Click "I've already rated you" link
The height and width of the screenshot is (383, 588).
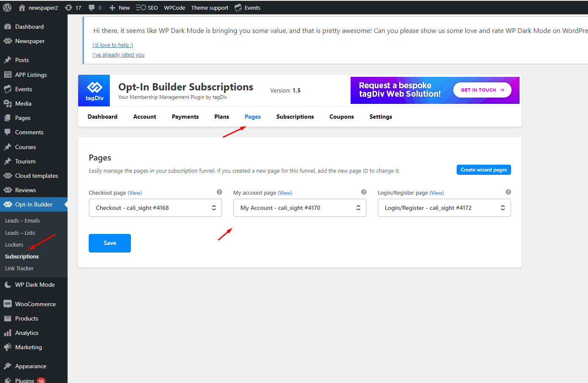118,54
